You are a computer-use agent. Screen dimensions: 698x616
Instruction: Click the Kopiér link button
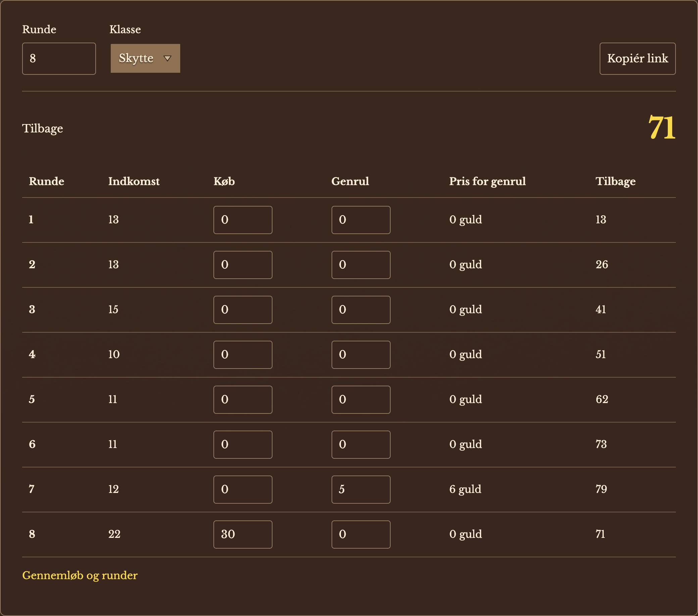click(638, 59)
